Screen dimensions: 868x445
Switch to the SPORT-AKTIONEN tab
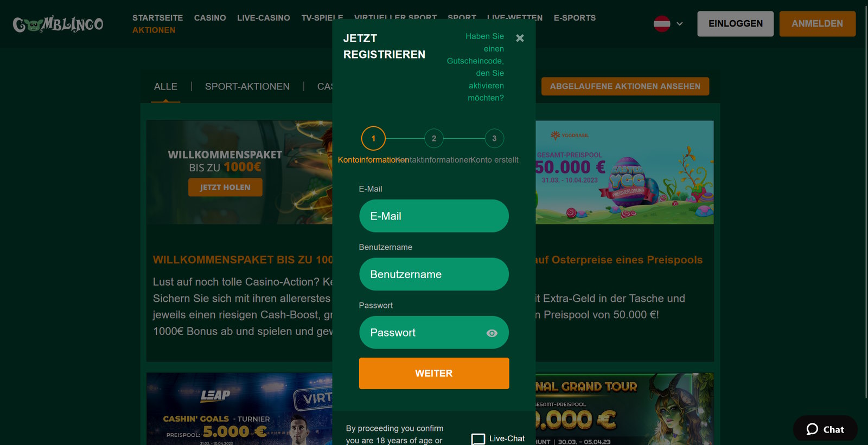pos(247,86)
